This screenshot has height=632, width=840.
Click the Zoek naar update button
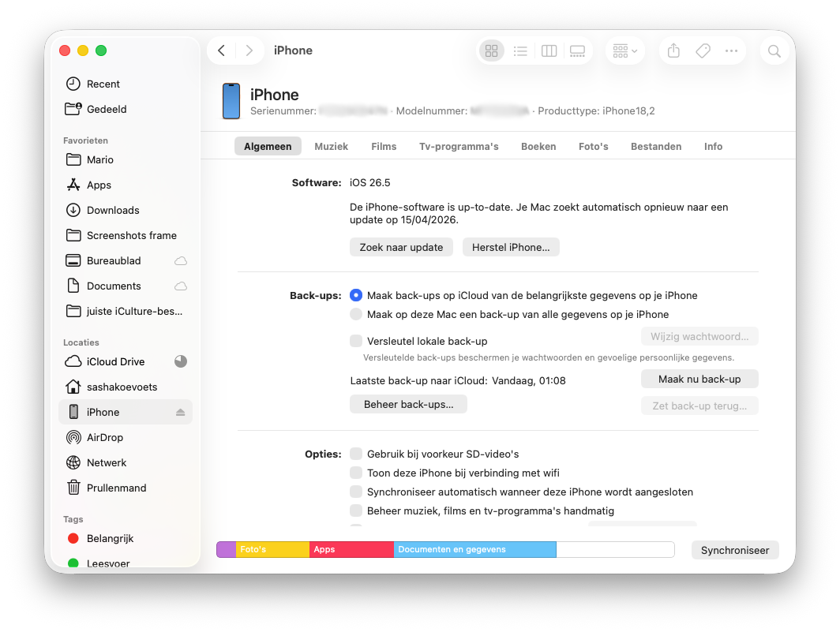tap(401, 247)
